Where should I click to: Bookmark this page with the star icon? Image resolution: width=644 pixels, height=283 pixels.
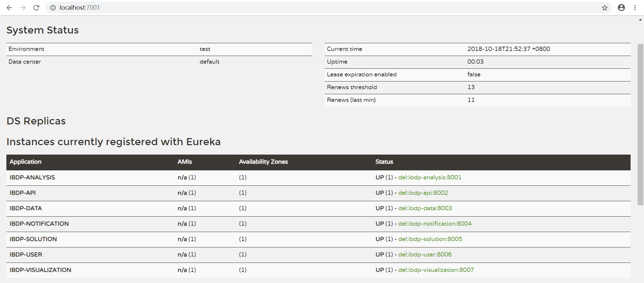[604, 7]
